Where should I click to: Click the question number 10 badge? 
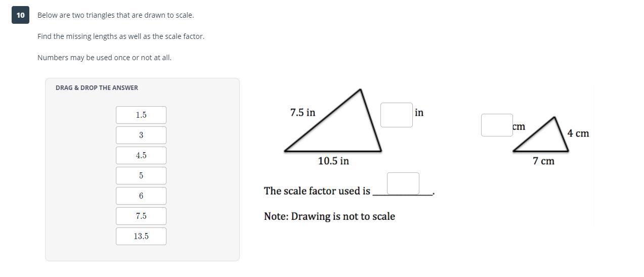tap(20, 15)
